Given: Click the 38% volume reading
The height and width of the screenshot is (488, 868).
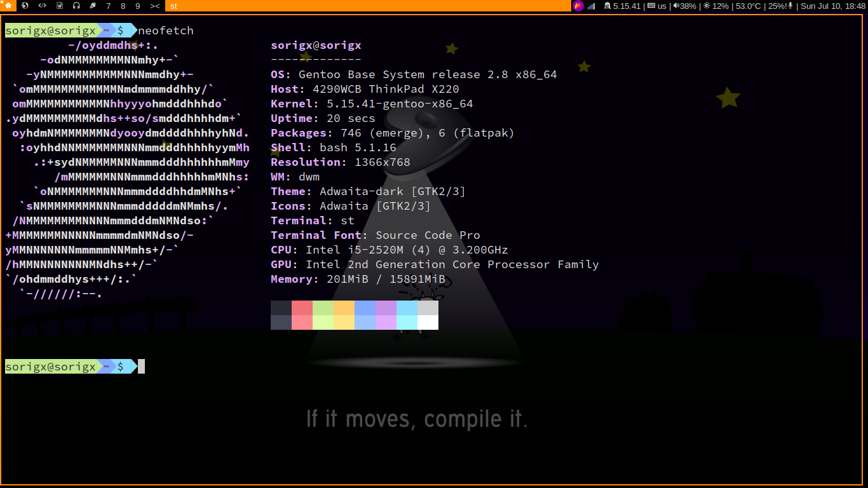Looking at the screenshot, I should tap(688, 6).
